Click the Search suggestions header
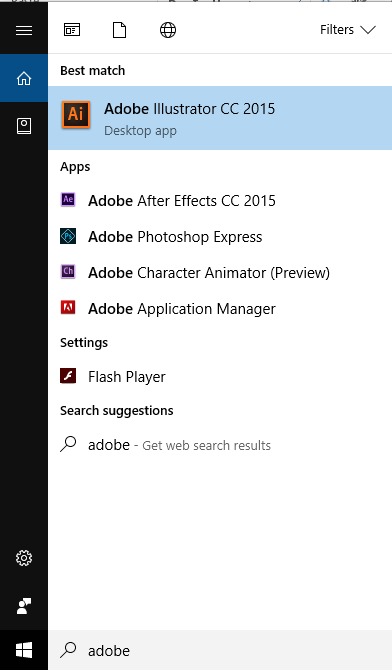The width and height of the screenshot is (392, 670). click(117, 411)
